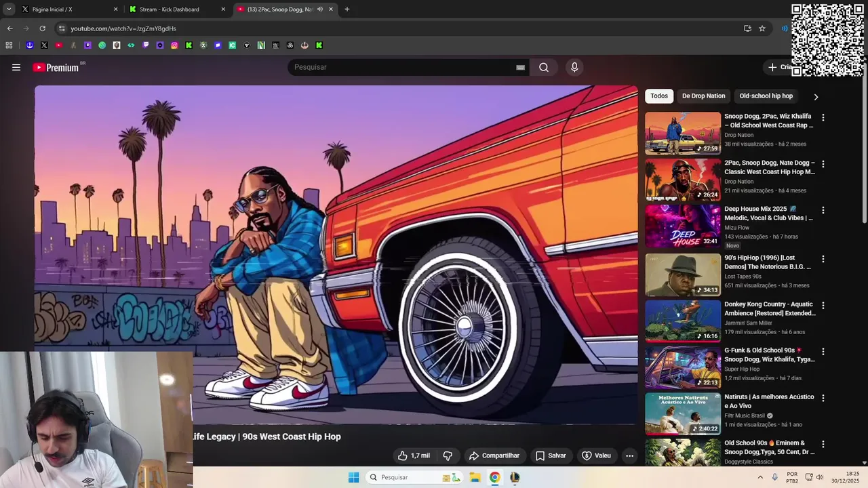Expand Chrome tab search dropdown
Image resolution: width=868 pixels, height=488 pixels.
9,9
